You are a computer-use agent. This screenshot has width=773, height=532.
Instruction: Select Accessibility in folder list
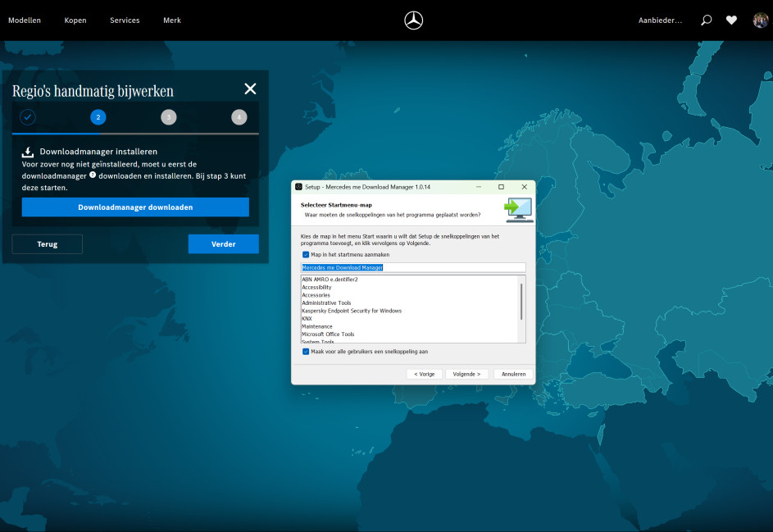[x=316, y=287]
